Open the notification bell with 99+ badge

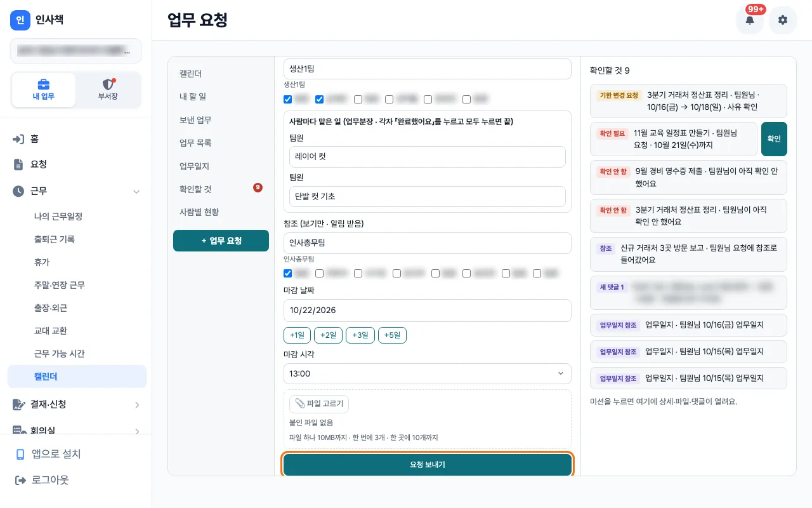pos(750,20)
